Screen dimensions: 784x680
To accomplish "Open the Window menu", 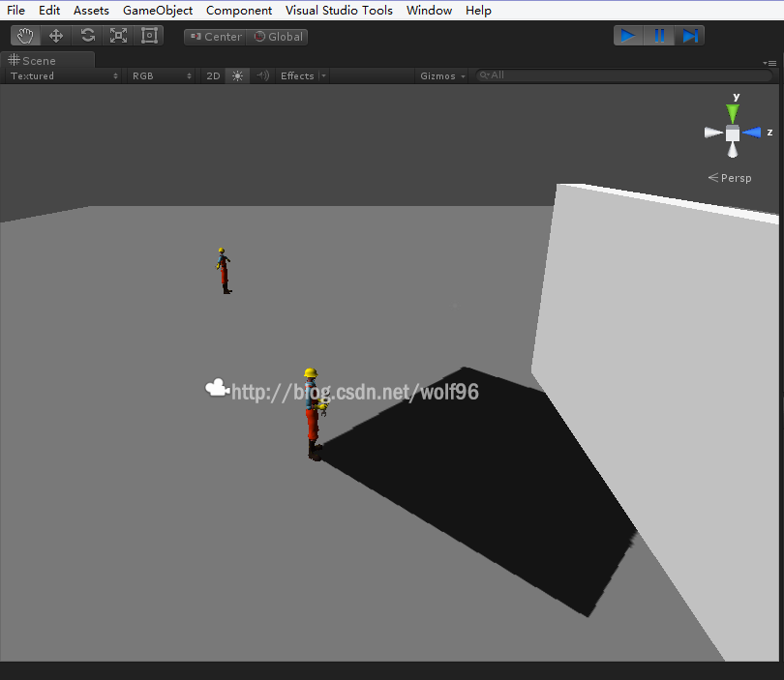I will coord(429,11).
